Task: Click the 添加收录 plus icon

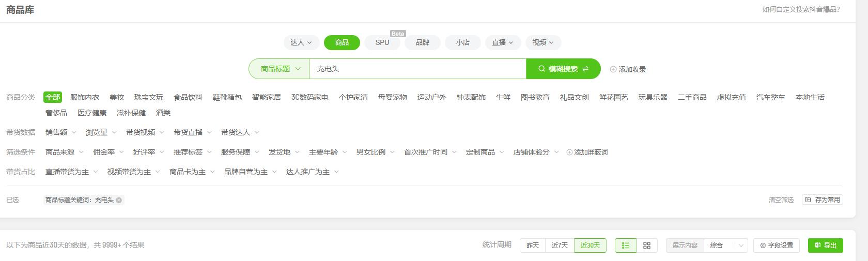Action: (x=613, y=69)
